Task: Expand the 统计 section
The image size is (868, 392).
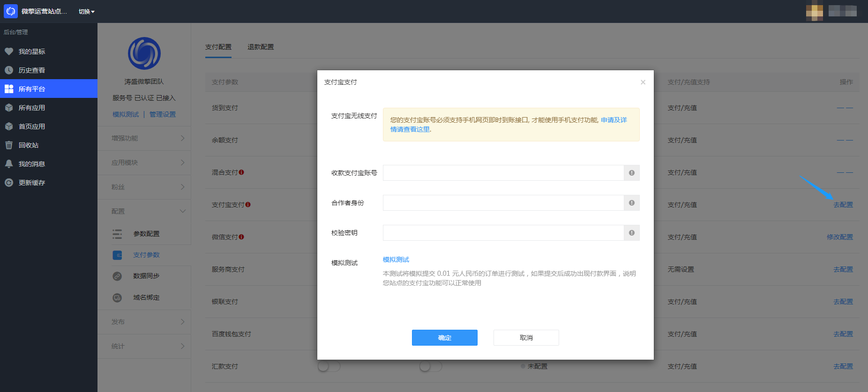Action: tap(144, 346)
